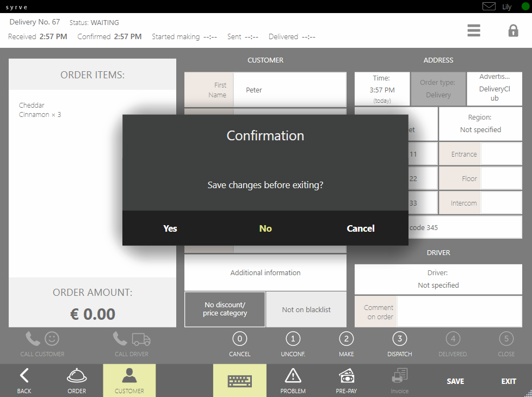Open the mail envelope icon

pos(489,7)
